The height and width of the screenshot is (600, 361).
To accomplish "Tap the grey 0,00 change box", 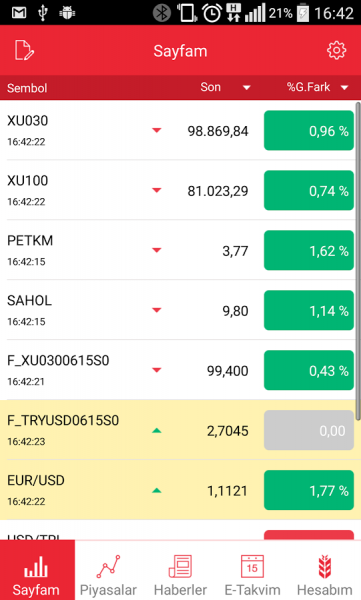I will (x=309, y=430).
